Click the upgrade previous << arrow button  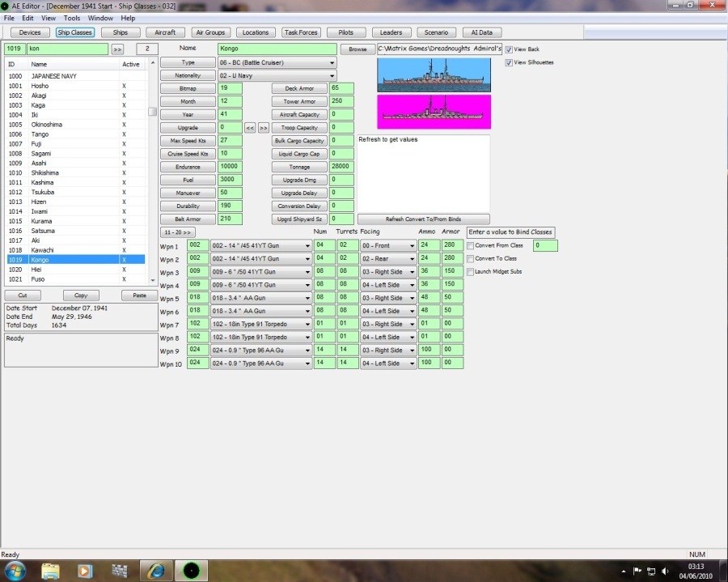click(x=250, y=128)
